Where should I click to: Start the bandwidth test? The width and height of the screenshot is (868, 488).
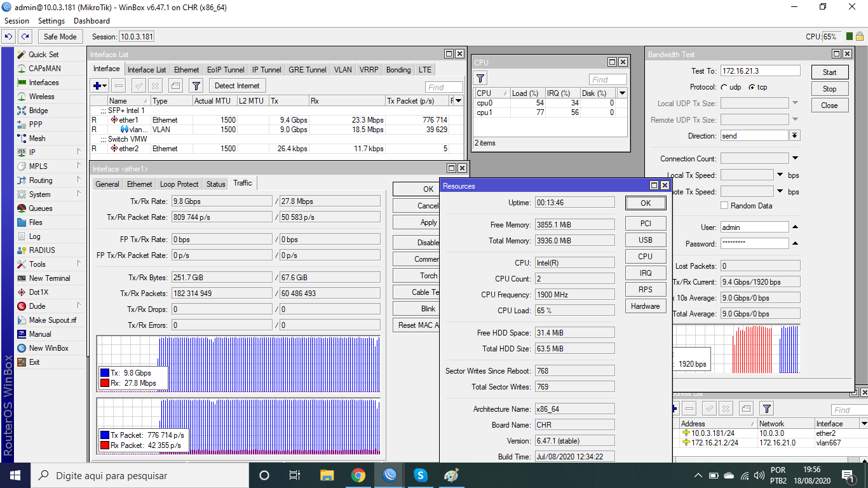pyautogui.click(x=829, y=72)
